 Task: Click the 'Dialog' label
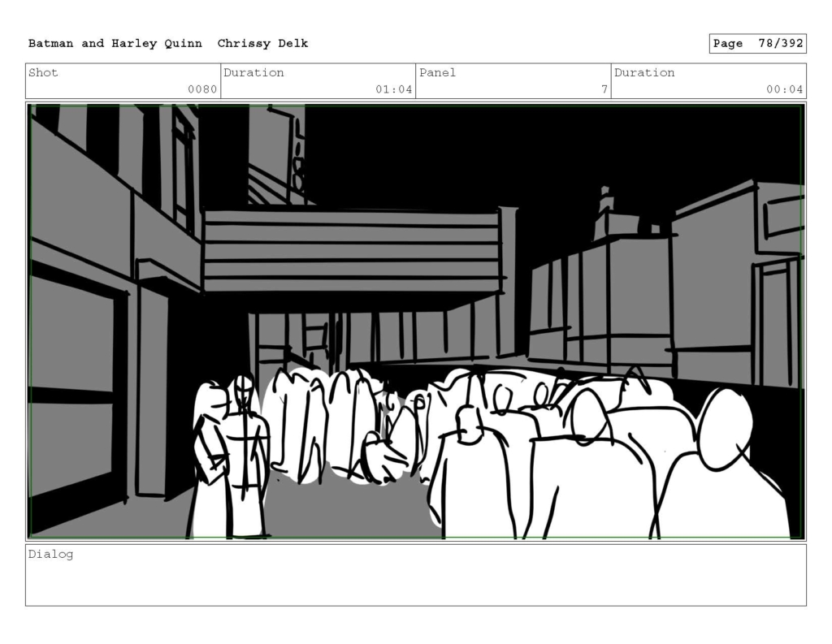pyautogui.click(x=50, y=555)
